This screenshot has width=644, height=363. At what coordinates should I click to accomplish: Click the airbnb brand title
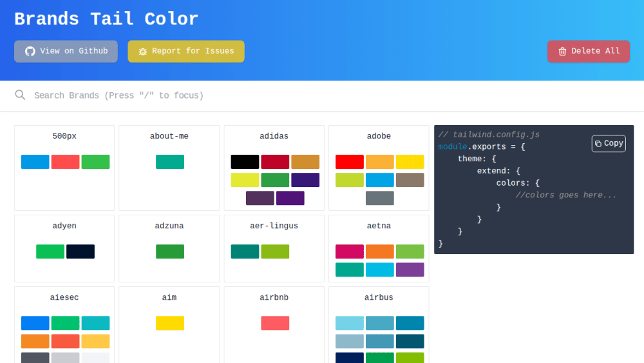point(274,297)
